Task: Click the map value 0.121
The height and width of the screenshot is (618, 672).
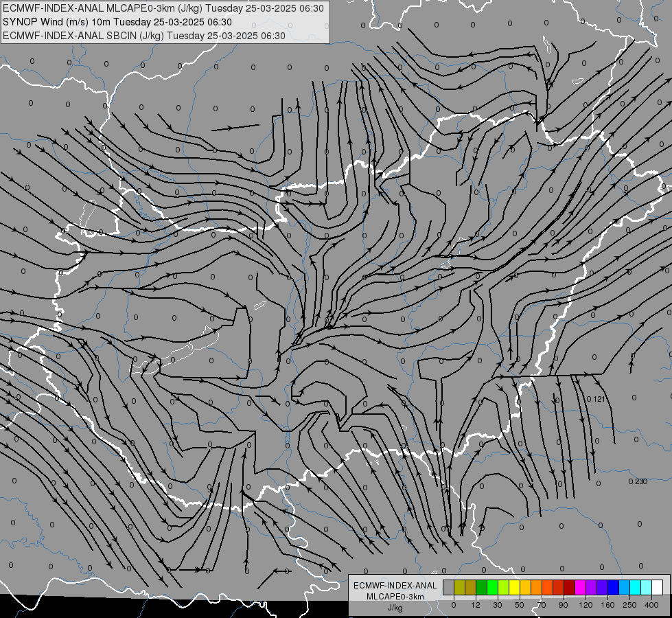Action: tap(595, 399)
